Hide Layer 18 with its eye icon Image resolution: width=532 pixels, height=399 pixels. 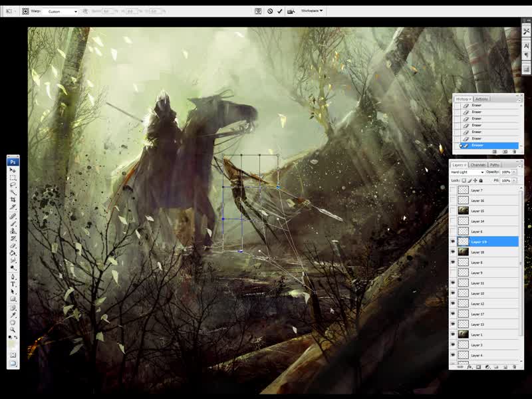tap(453, 252)
